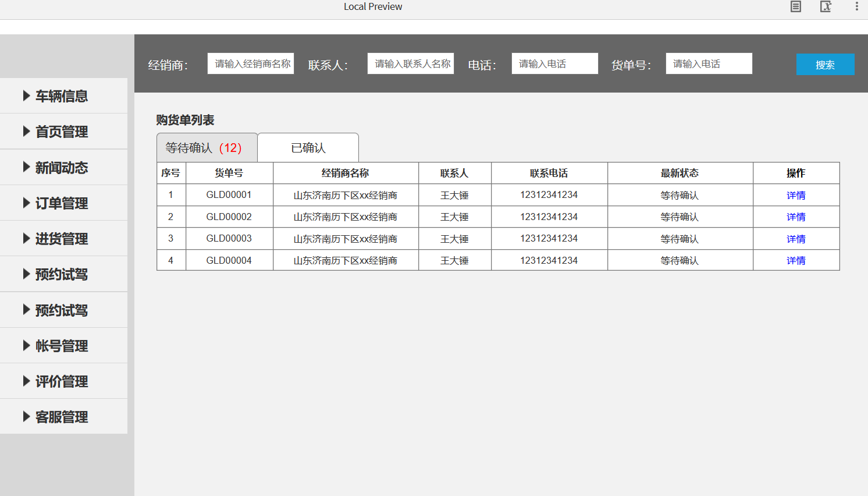Expand the 评价管理 arrow
868x496 pixels.
pyautogui.click(x=26, y=381)
